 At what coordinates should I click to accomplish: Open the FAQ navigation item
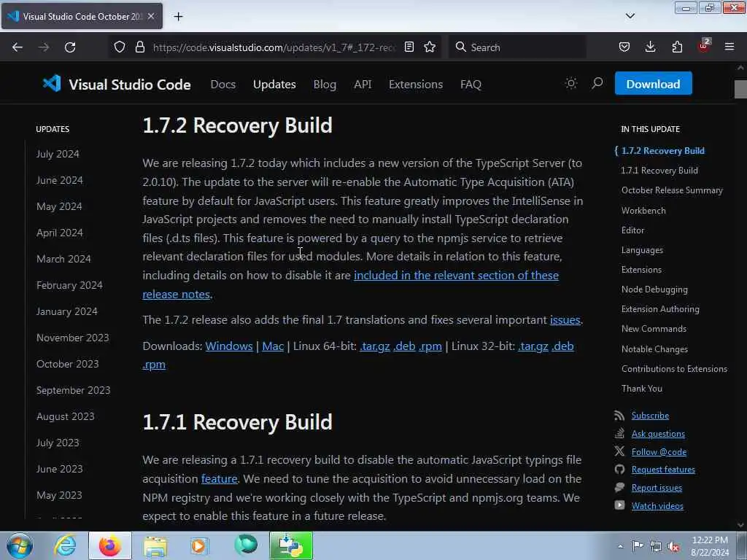pos(471,85)
